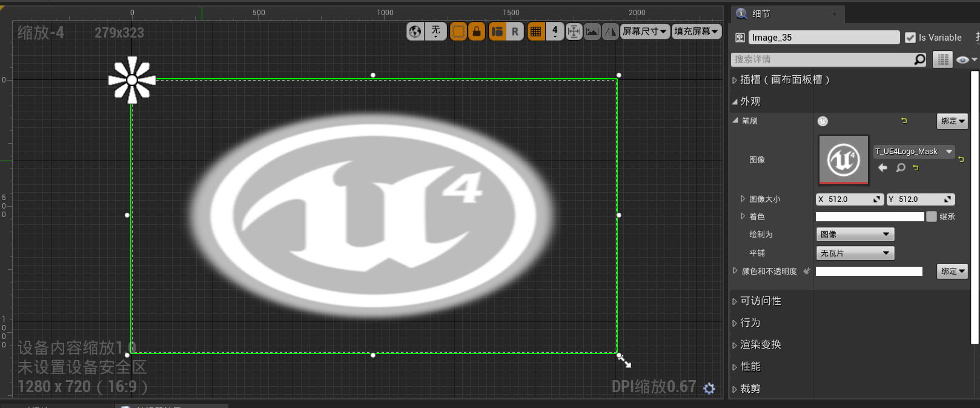Image resolution: width=980 pixels, height=408 pixels.
Task: Select the UE4 logo image on canvas
Action: pyautogui.click(x=374, y=215)
